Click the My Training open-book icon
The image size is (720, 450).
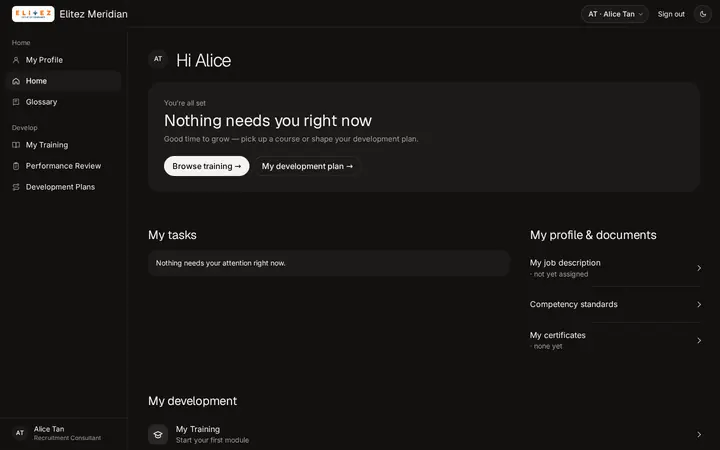point(16,145)
